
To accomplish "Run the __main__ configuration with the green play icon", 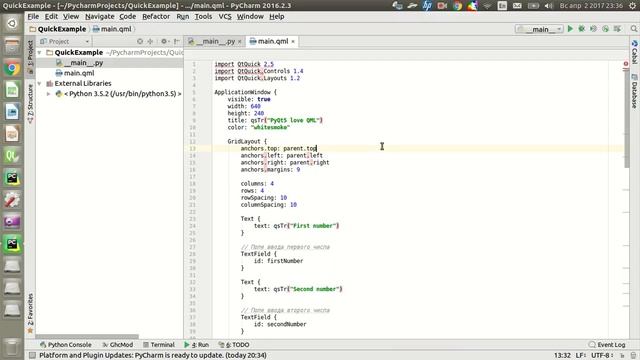I will 570,29.
